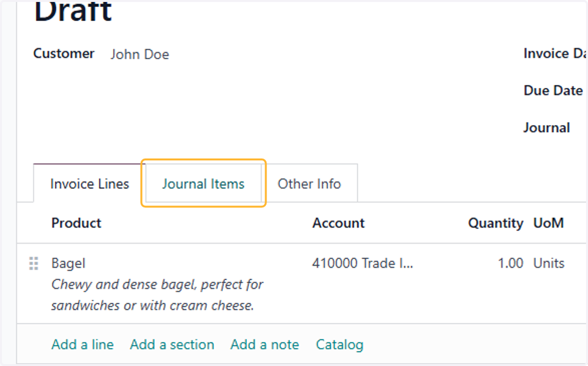588x366 pixels.
Task: Click the Journal field label
Action: point(547,128)
